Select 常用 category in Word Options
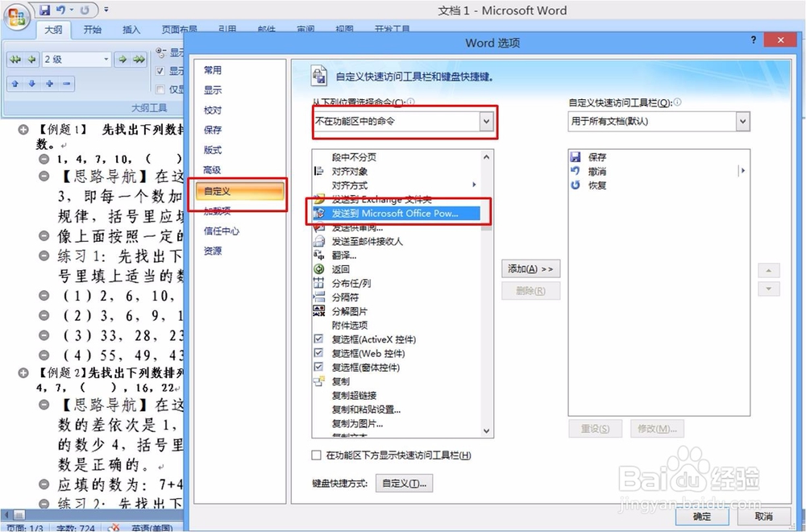 click(x=212, y=70)
